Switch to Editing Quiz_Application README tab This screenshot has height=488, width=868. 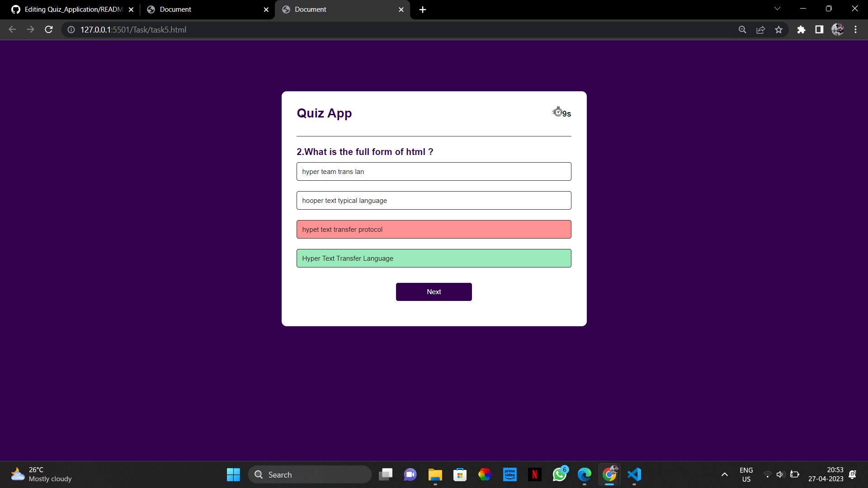[72, 9]
